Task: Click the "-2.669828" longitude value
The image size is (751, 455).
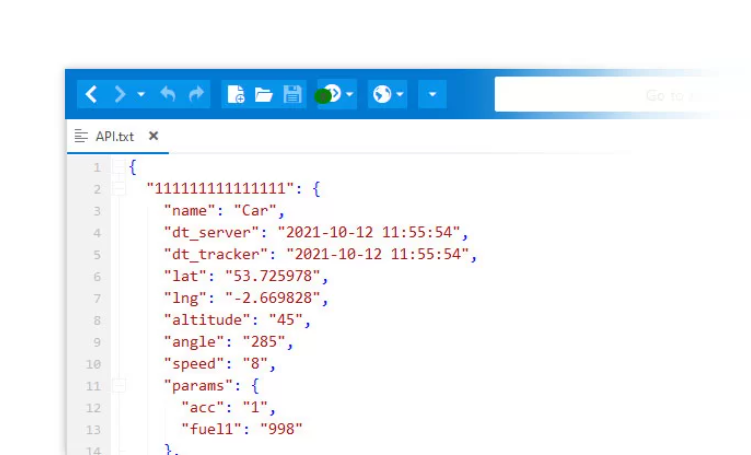Action: coord(273,298)
